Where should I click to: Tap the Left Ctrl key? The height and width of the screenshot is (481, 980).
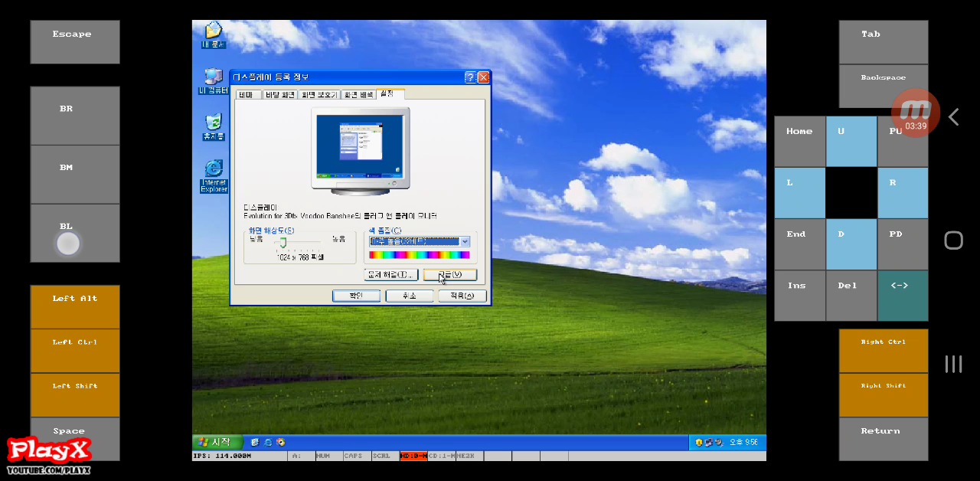pyautogui.click(x=75, y=351)
